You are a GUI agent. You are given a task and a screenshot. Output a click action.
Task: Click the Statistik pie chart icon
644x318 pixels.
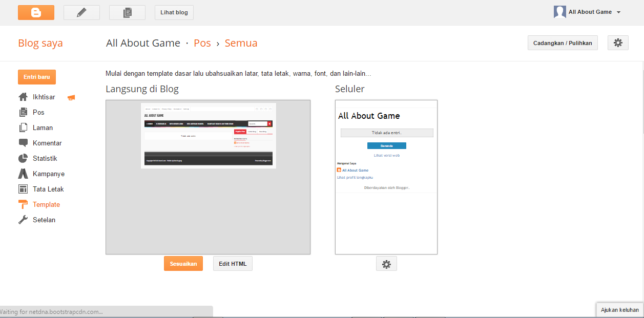(x=23, y=158)
